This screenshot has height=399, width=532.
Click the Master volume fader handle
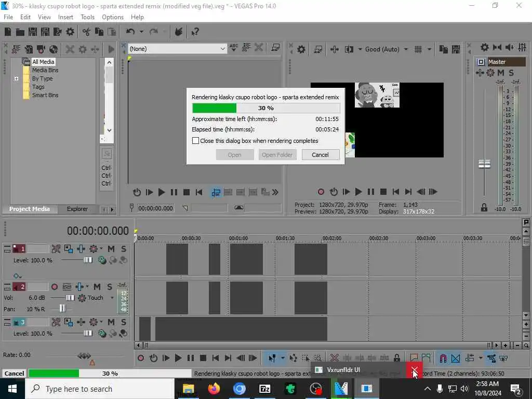point(484,164)
